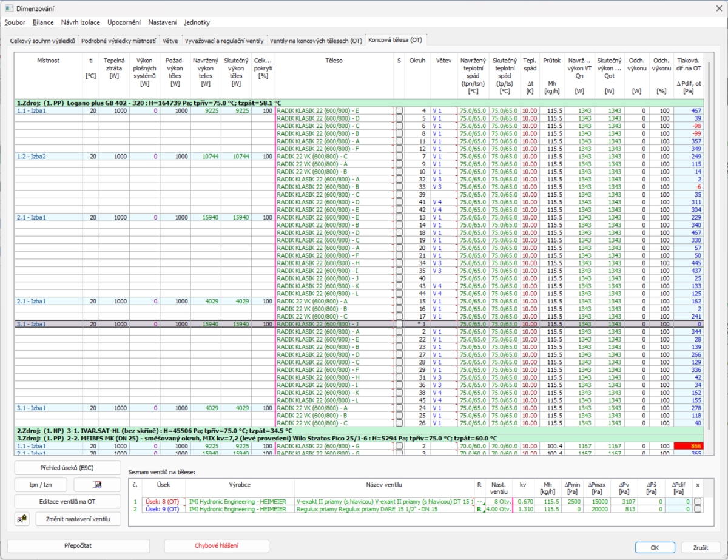The image size is (728, 560).
Task: Click the Těleso column header
Action: 334,76
